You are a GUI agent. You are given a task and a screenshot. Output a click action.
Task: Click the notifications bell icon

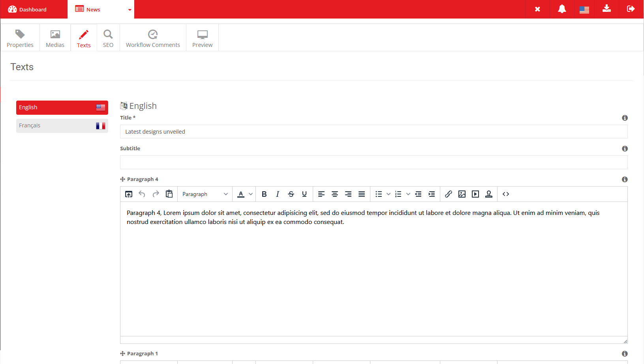click(x=561, y=9)
